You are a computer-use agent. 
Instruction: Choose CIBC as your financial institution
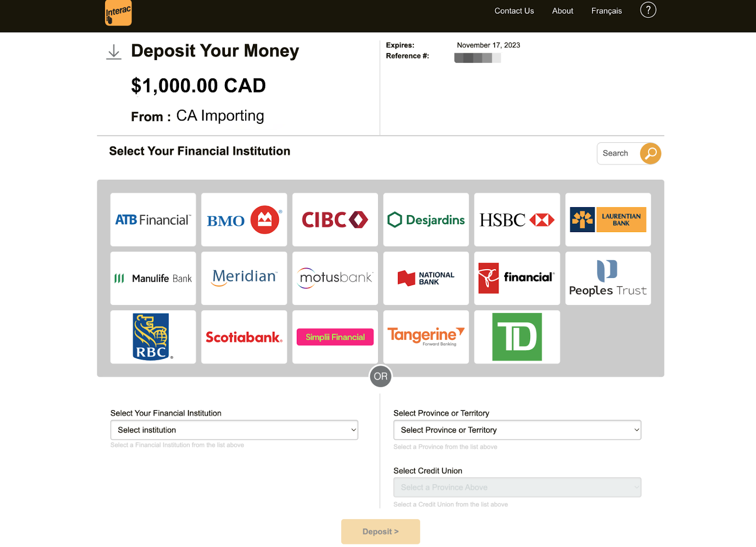pos(335,219)
